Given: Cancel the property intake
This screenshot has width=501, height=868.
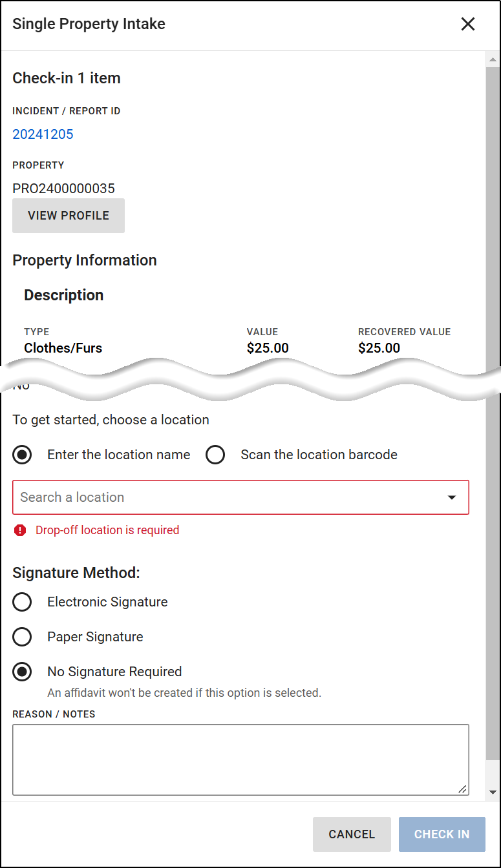Looking at the screenshot, I should [352, 834].
